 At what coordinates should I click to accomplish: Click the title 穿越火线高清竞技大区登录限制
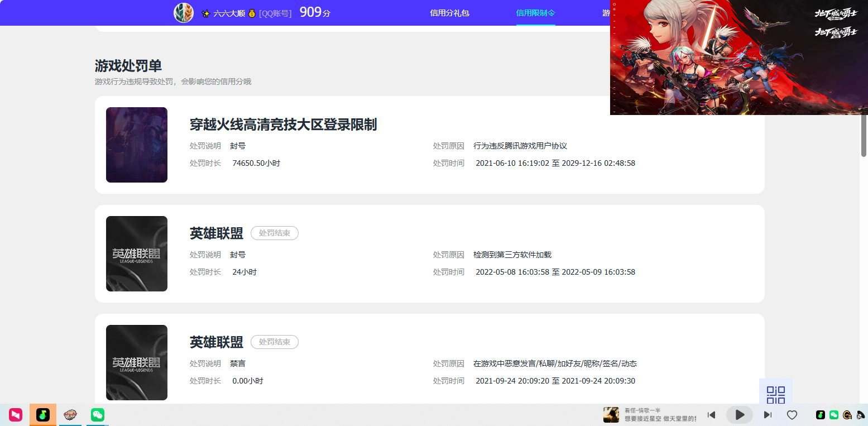[283, 125]
